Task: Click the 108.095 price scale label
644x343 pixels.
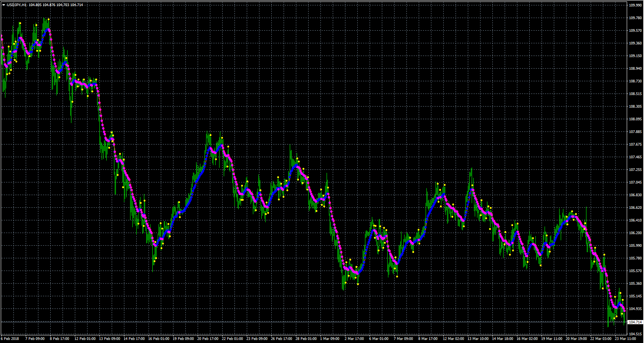Action: (x=636, y=119)
